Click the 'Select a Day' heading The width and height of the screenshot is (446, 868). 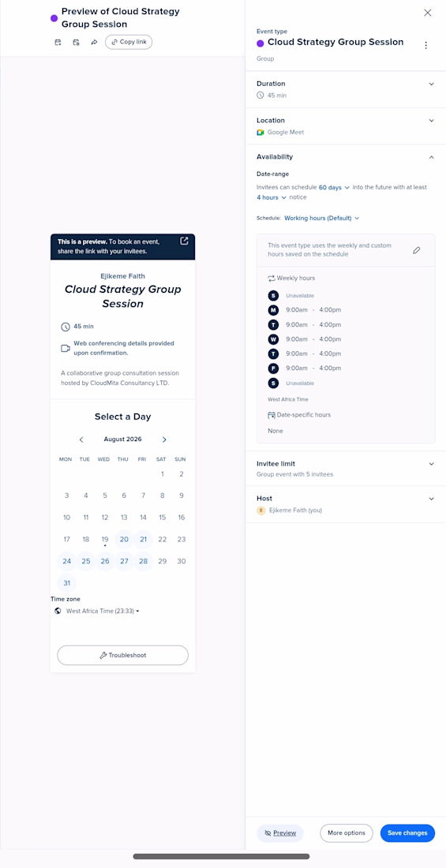(x=122, y=417)
